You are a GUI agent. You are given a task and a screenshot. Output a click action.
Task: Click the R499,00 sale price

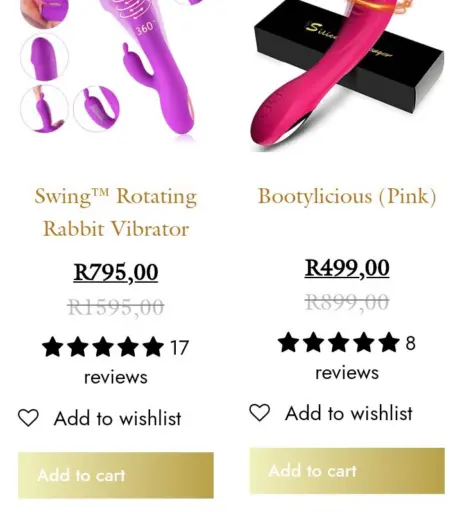[347, 268]
